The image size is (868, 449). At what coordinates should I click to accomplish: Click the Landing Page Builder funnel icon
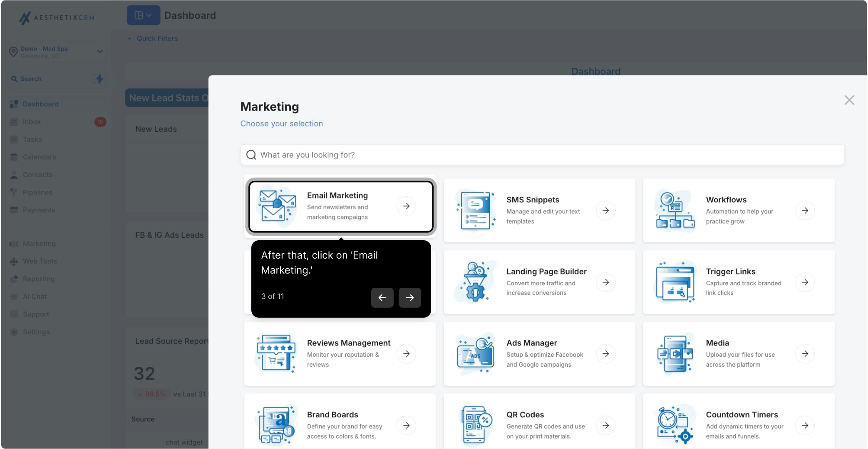pyautogui.click(x=476, y=282)
